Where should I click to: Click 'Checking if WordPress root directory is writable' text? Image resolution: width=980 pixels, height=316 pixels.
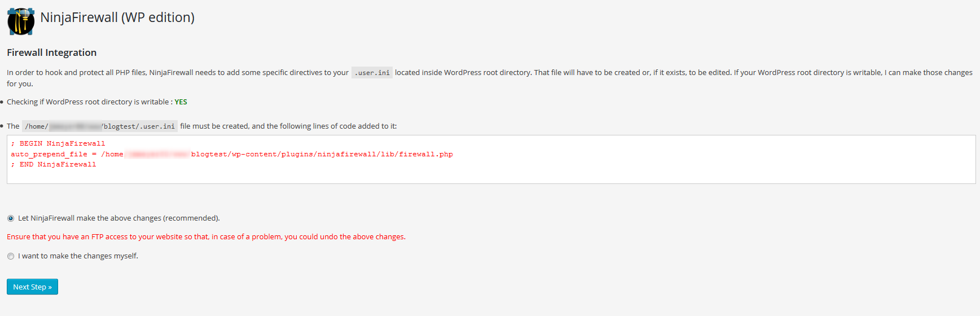point(88,102)
